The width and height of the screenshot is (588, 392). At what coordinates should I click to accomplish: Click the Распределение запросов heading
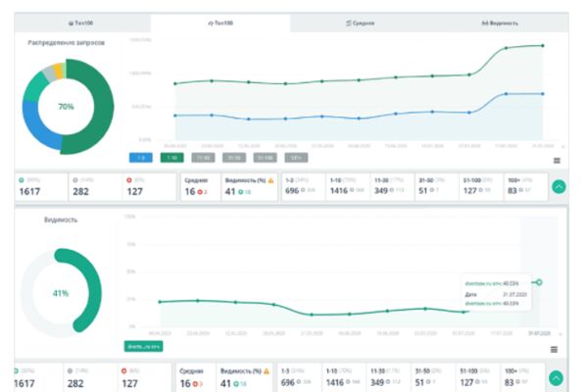pos(66,43)
